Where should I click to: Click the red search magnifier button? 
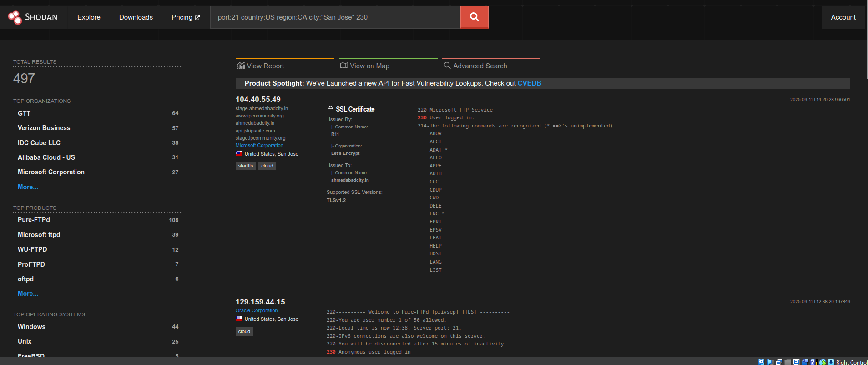[x=474, y=17]
